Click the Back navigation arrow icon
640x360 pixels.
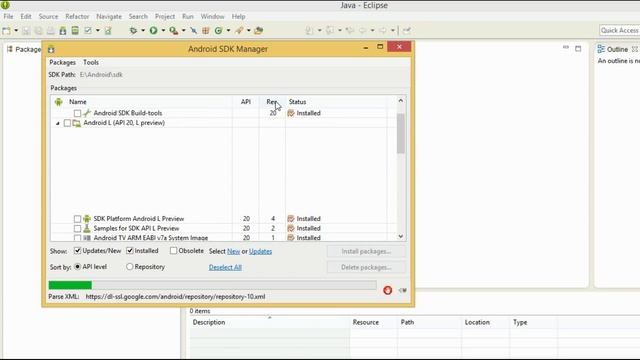(x=362, y=31)
